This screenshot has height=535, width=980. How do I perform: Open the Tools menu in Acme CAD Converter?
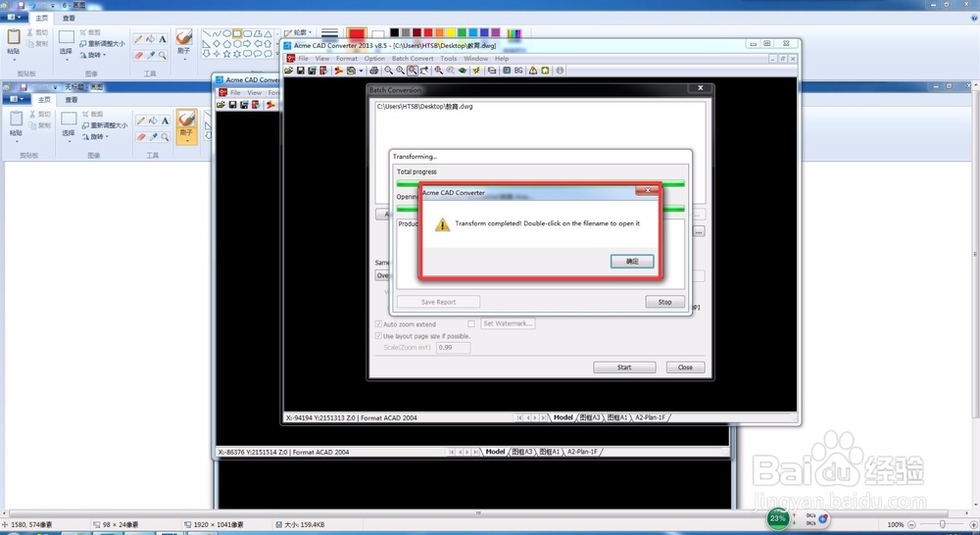point(449,58)
